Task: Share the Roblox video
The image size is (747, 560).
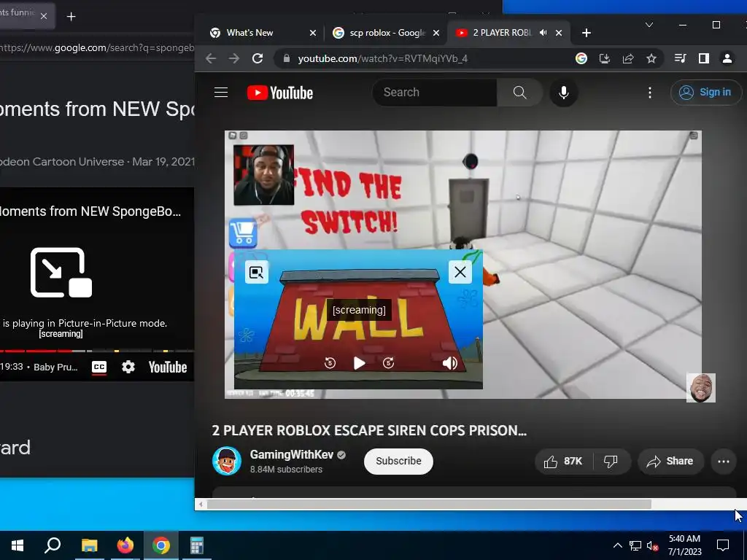Action: click(670, 461)
